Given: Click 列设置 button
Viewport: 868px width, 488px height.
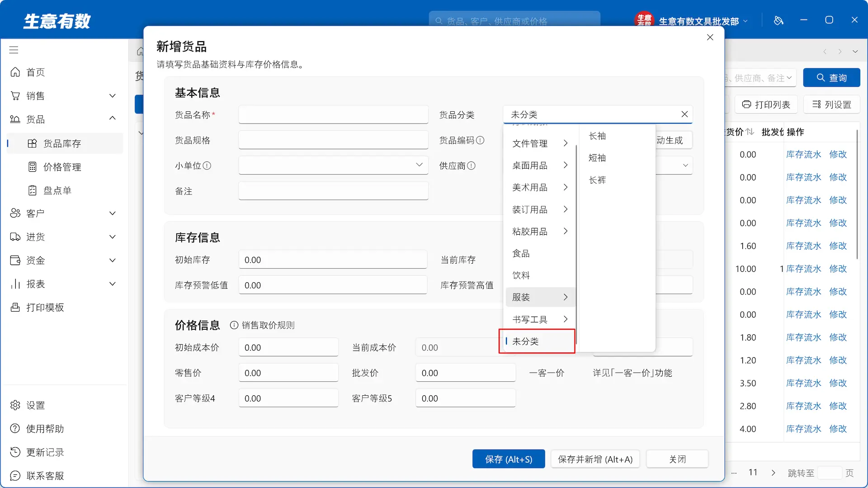Looking at the screenshot, I should coord(831,104).
